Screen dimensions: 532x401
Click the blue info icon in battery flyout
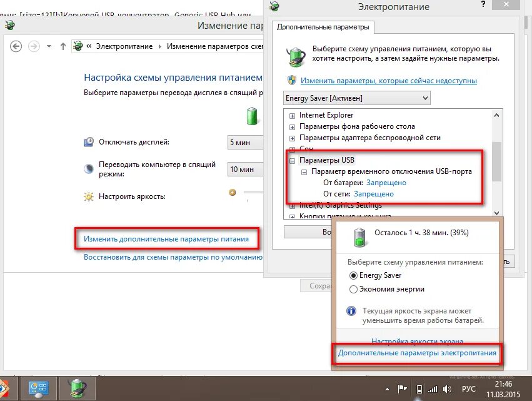[x=351, y=311]
